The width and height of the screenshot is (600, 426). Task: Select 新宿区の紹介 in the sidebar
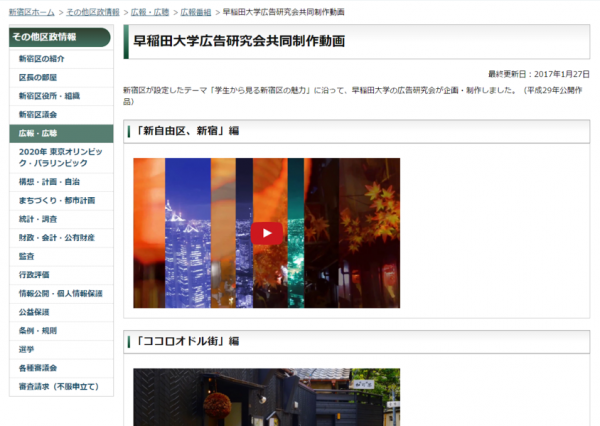[x=61, y=59]
